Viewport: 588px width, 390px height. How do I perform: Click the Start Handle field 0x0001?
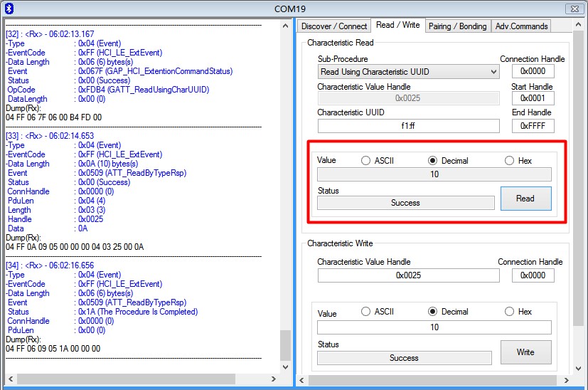[533, 98]
